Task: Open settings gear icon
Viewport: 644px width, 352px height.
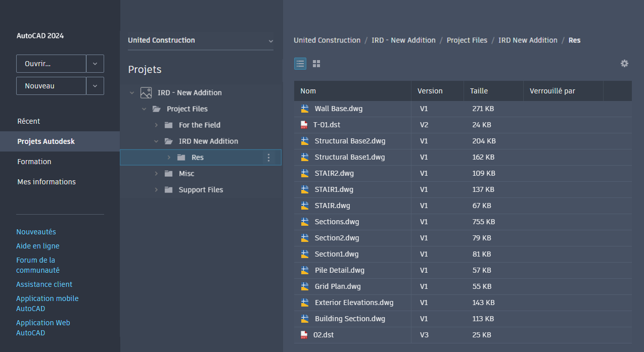Action: [624, 63]
